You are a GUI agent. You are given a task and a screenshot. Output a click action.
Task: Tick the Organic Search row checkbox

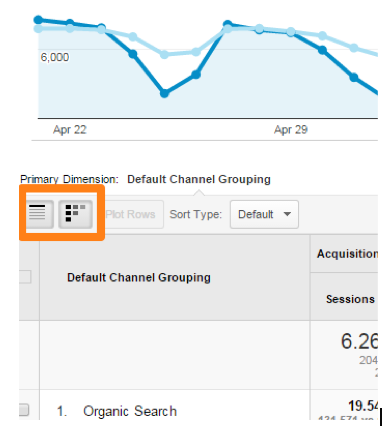click(24, 410)
